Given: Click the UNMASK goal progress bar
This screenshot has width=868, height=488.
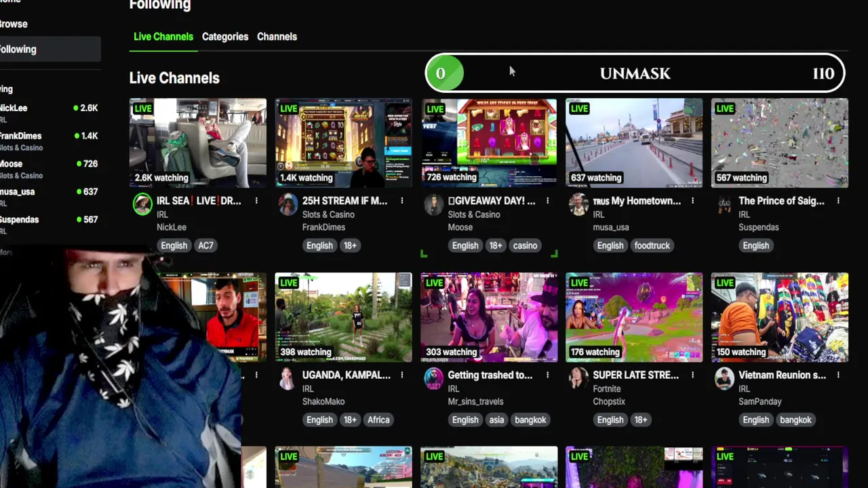Looking at the screenshot, I should tap(635, 73).
